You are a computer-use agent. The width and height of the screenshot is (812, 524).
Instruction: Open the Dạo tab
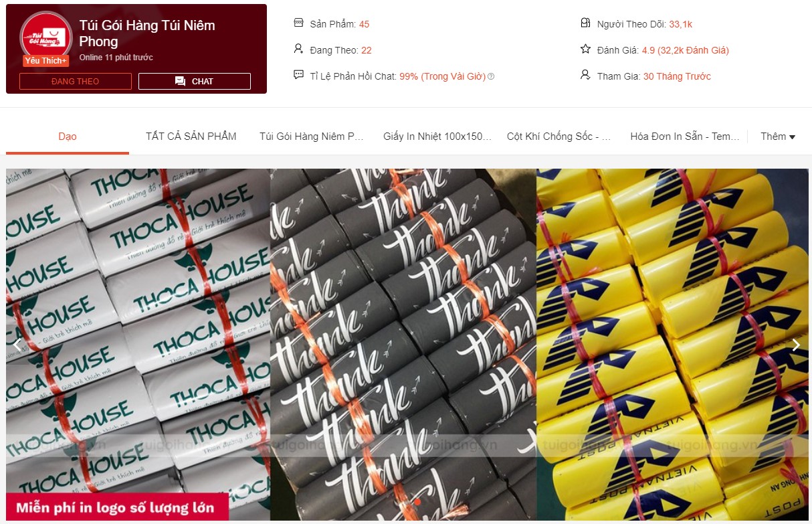tap(68, 137)
